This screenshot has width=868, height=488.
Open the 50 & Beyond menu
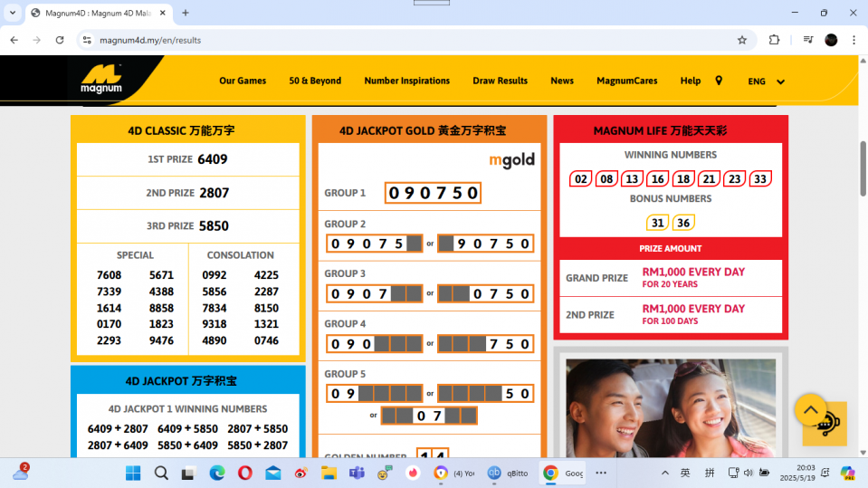[315, 81]
